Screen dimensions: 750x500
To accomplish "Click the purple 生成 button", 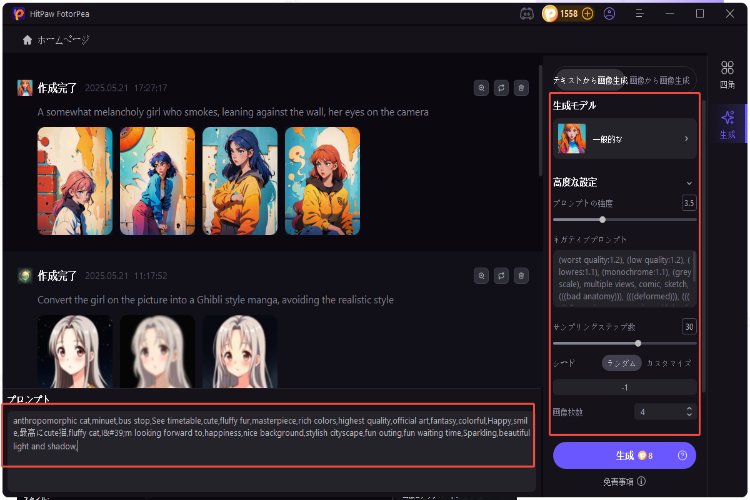I will (624, 456).
